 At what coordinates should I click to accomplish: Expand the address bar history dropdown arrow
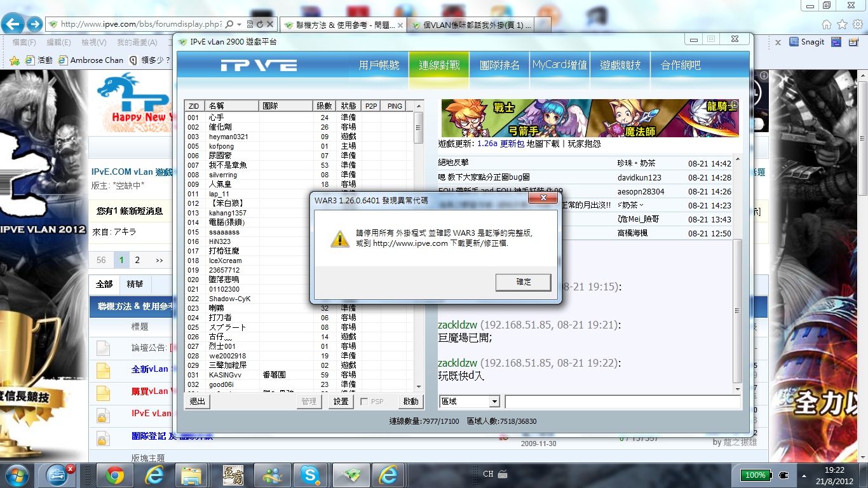239,24
